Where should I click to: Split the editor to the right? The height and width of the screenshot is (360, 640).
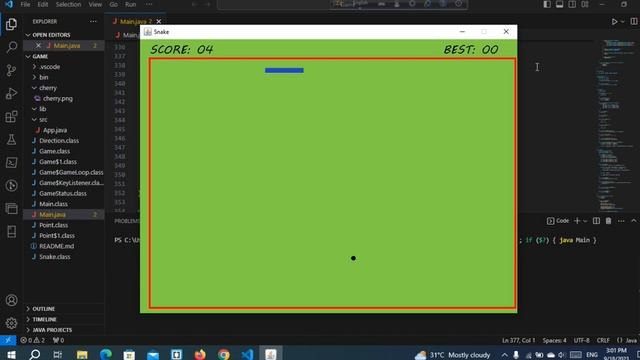point(634,22)
